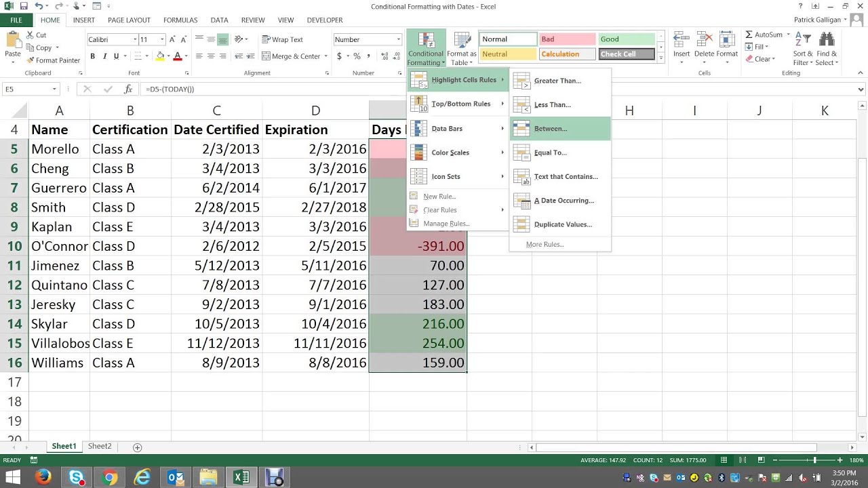The height and width of the screenshot is (488, 868).
Task: Click the Insert Function fx icon
Action: click(128, 89)
